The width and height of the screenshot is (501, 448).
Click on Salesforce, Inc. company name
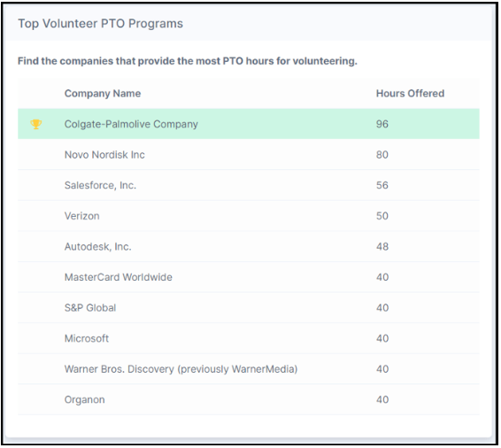tap(100, 185)
